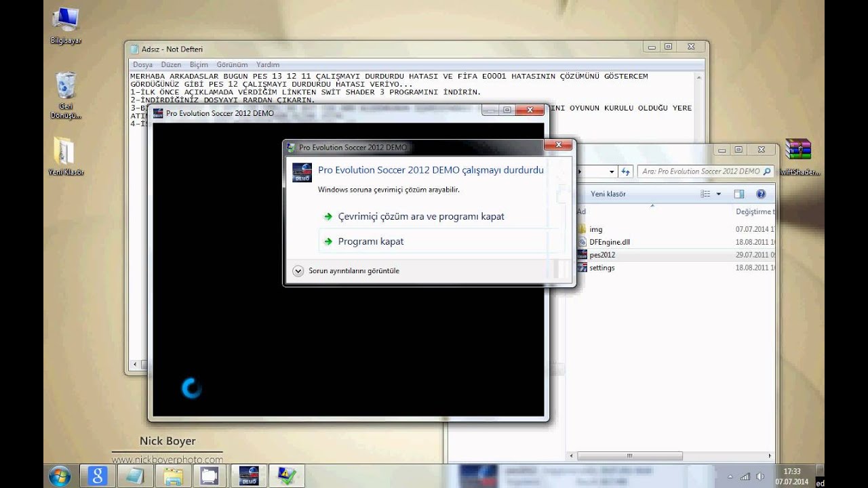Select the PES 2012 DEMO taskbar icon
The image size is (868, 488).
[x=249, y=476]
